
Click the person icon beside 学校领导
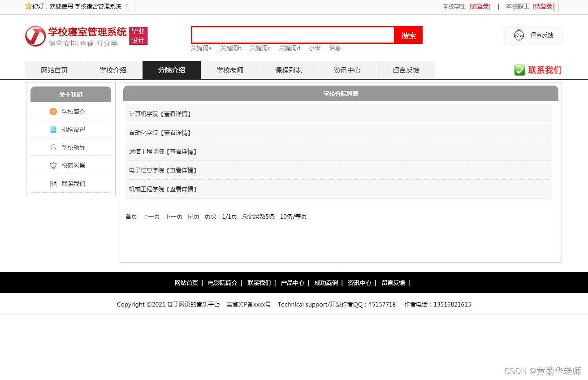click(53, 147)
